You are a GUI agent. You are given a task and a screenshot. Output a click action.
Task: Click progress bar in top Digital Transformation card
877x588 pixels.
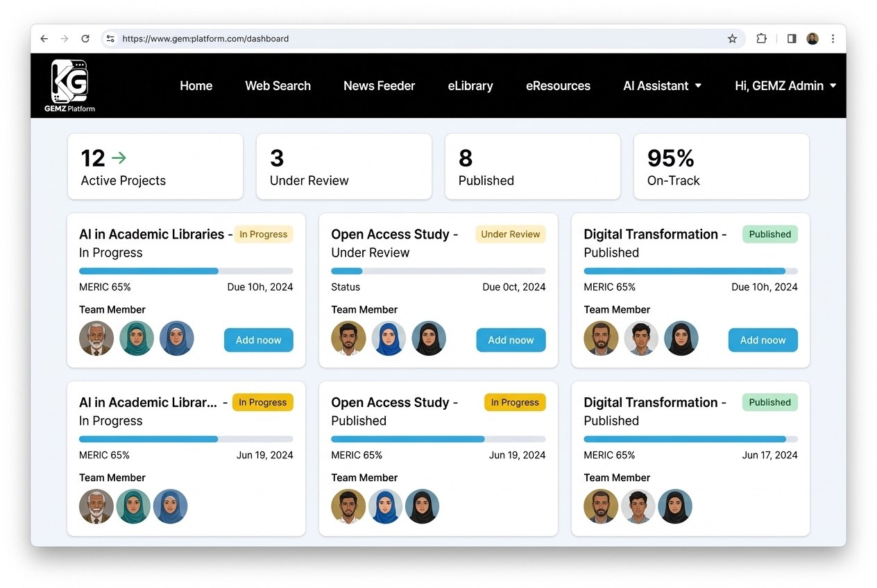point(691,271)
